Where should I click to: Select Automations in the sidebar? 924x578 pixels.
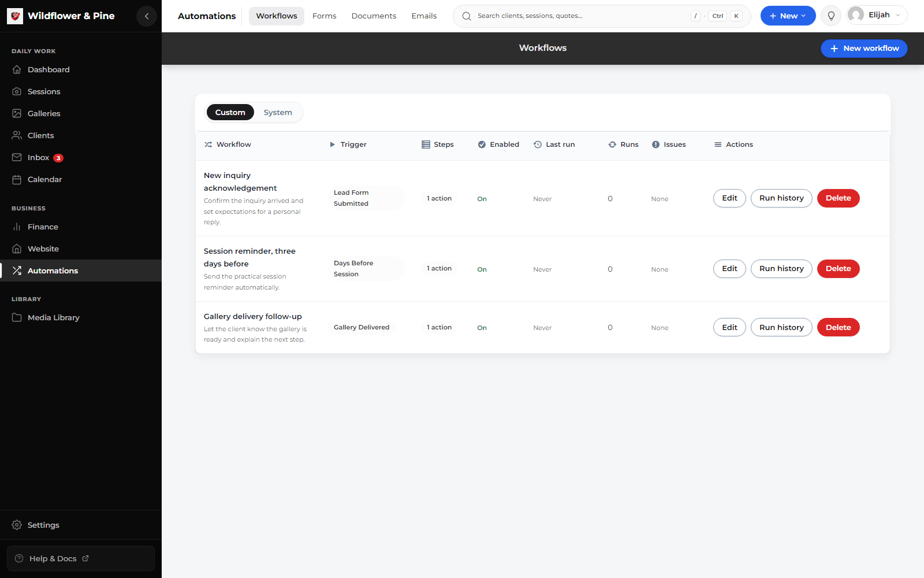81,271
